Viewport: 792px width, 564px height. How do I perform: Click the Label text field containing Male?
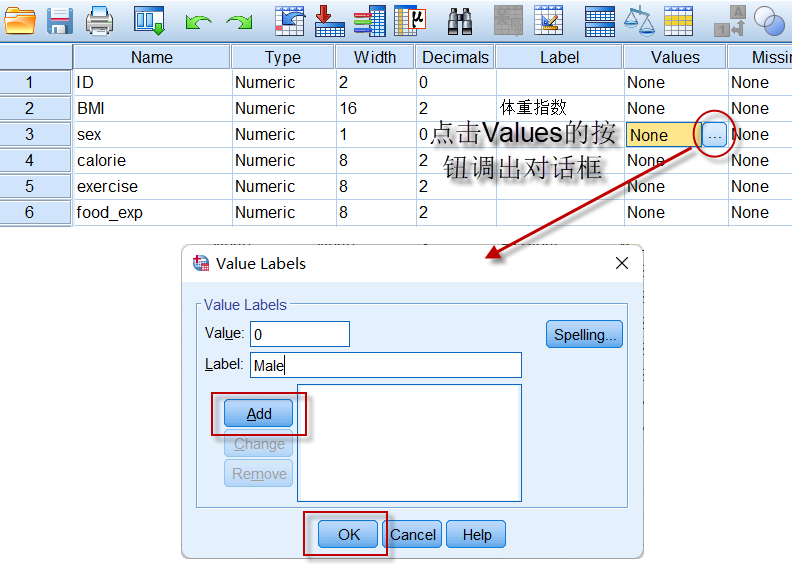tap(385, 365)
